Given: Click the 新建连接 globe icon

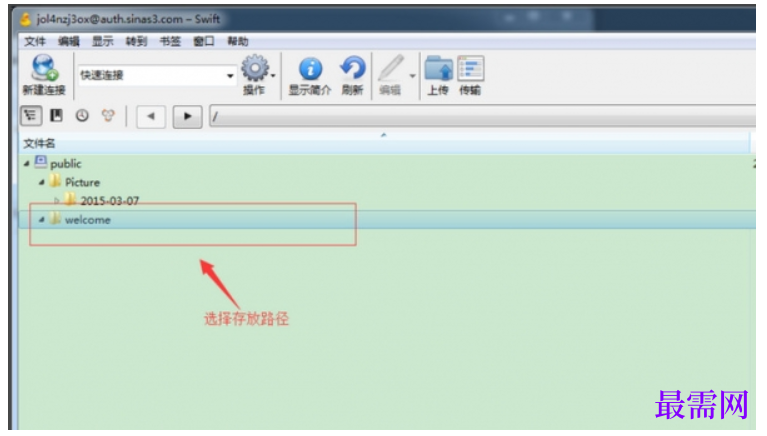Looking at the screenshot, I should 45,68.
